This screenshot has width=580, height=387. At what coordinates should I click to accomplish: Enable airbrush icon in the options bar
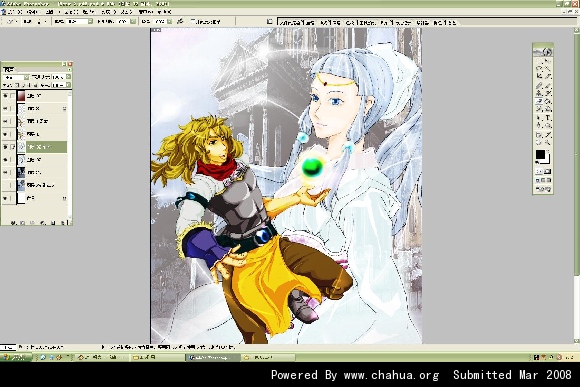coord(179,21)
